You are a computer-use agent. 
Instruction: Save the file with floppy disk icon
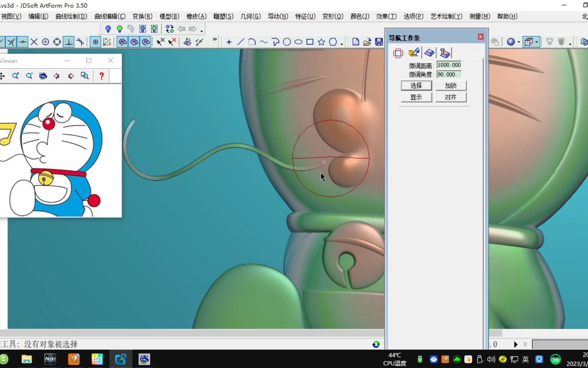[x=379, y=42]
